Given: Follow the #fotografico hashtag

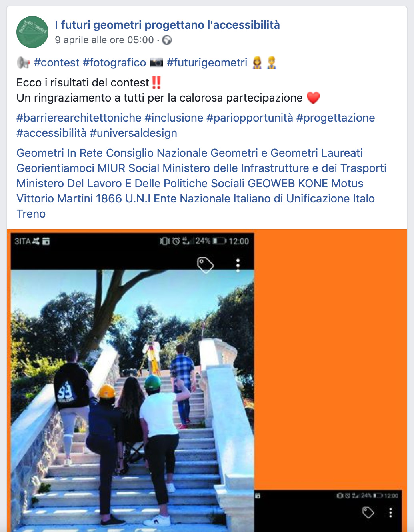Looking at the screenshot, I should coord(114,63).
